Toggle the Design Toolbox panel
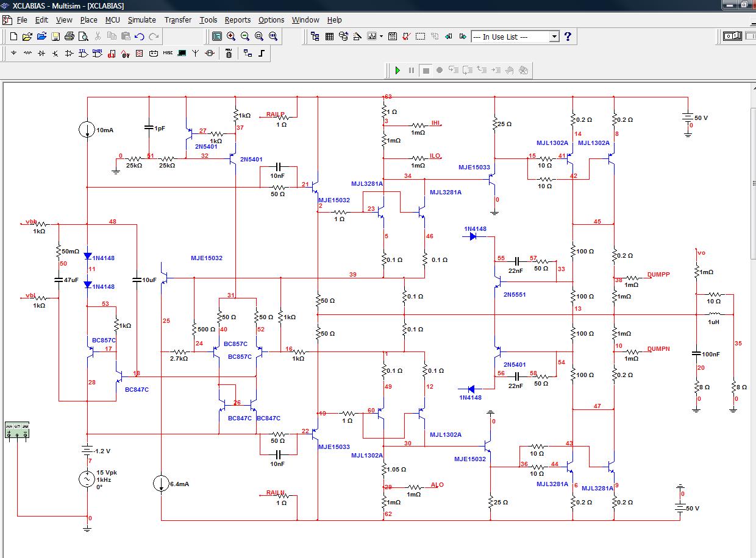 (x=315, y=37)
